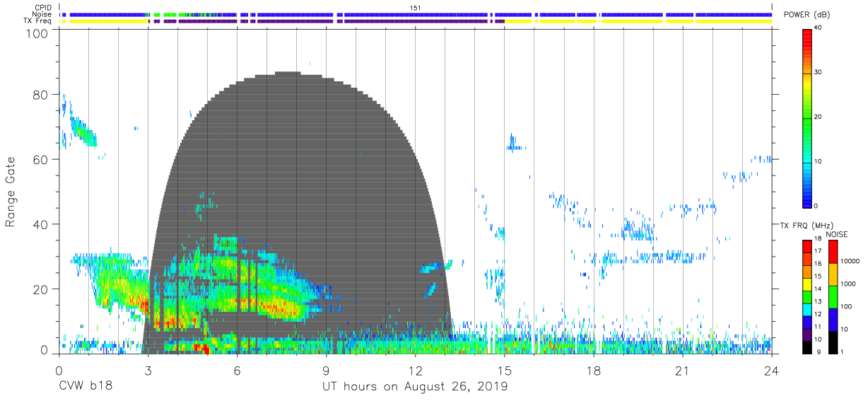Click the x-axis tick label 3
Viewport: 868px width, 401px height.
point(148,371)
